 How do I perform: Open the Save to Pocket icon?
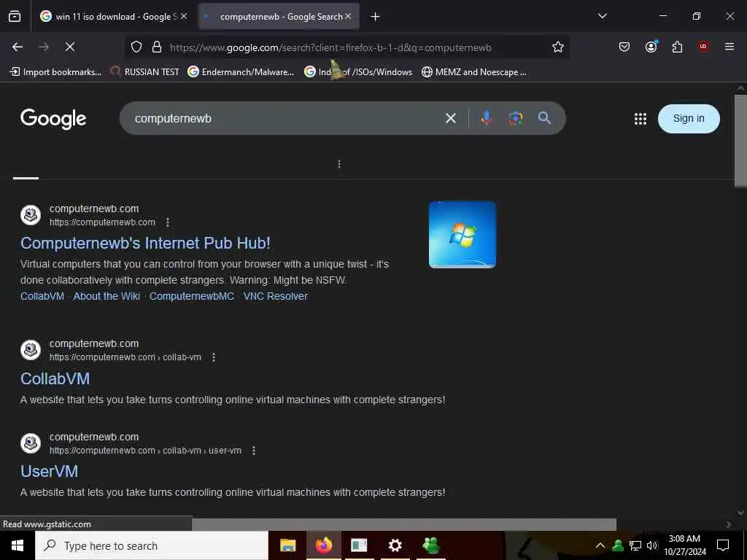pos(624,47)
